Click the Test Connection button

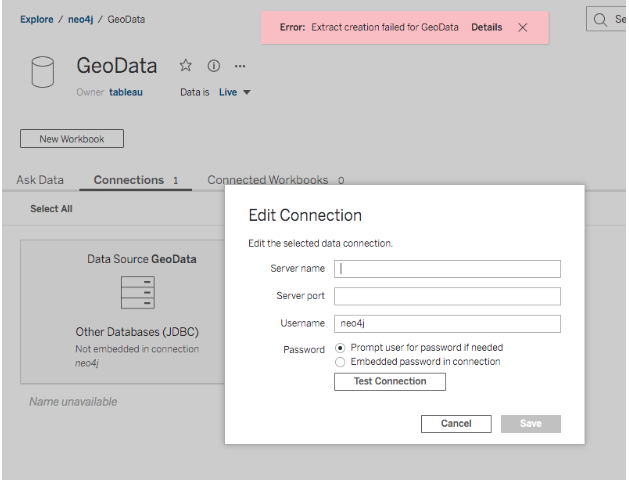click(390, 382)
